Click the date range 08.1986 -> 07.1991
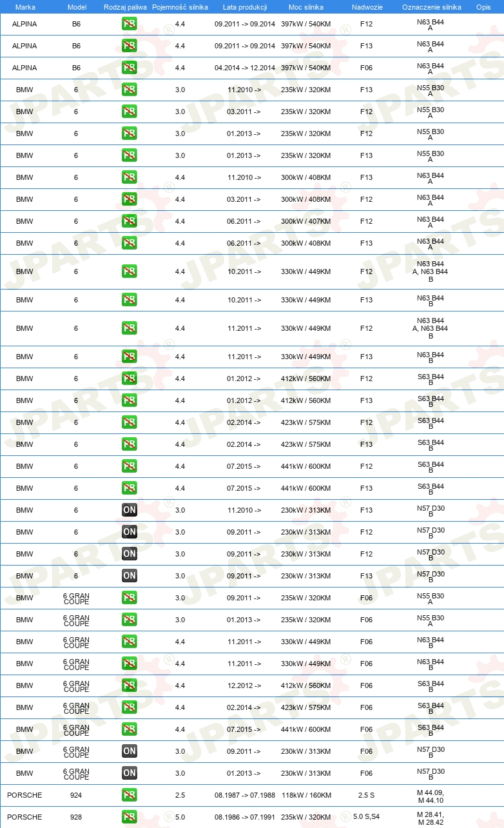Viewport: 504px width, 828px height. click(x=245, y=818)
